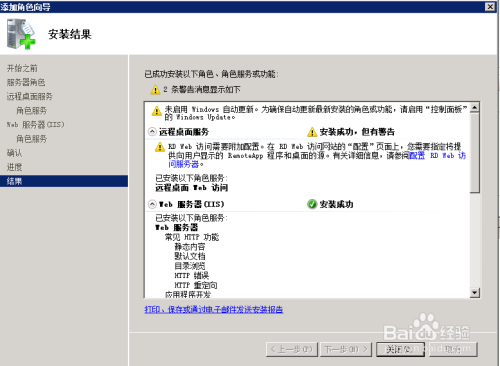Click the results list scrollbar thumb
The height and width of the screenshot is (366, 500).
475,153
